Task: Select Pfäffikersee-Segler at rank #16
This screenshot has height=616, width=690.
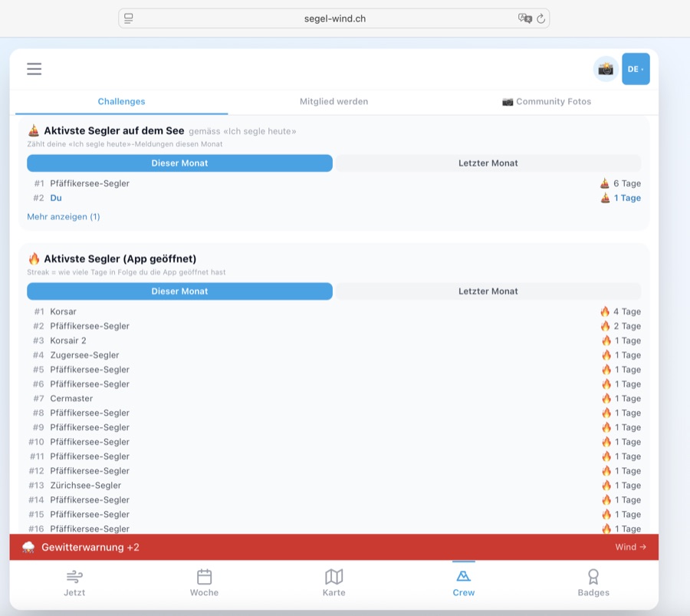Action: coord(90,529)
